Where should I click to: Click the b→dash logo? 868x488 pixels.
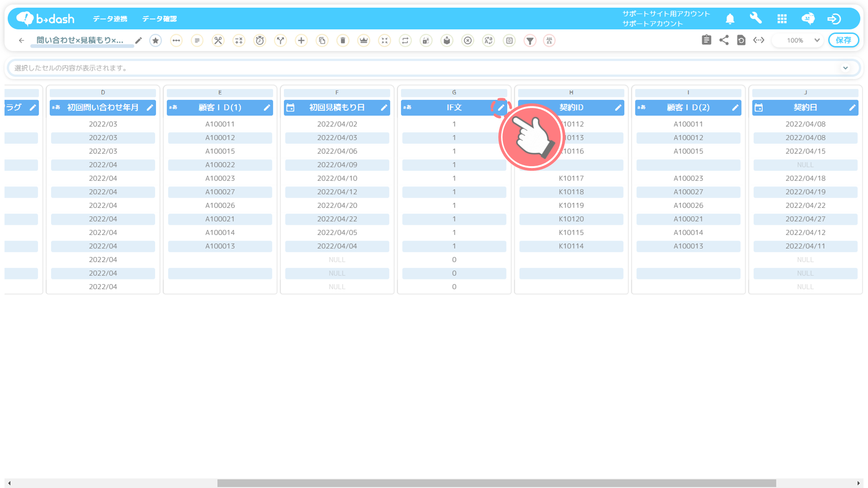point(45,18)
